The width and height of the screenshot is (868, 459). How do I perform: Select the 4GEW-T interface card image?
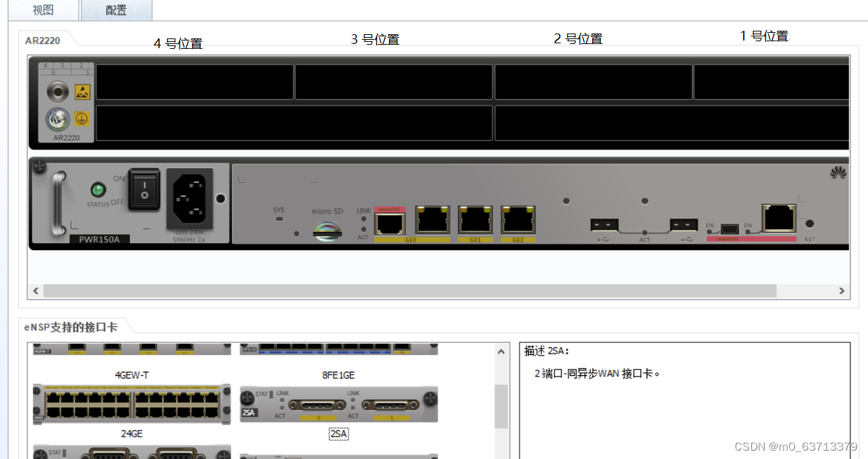coord(132,349)
